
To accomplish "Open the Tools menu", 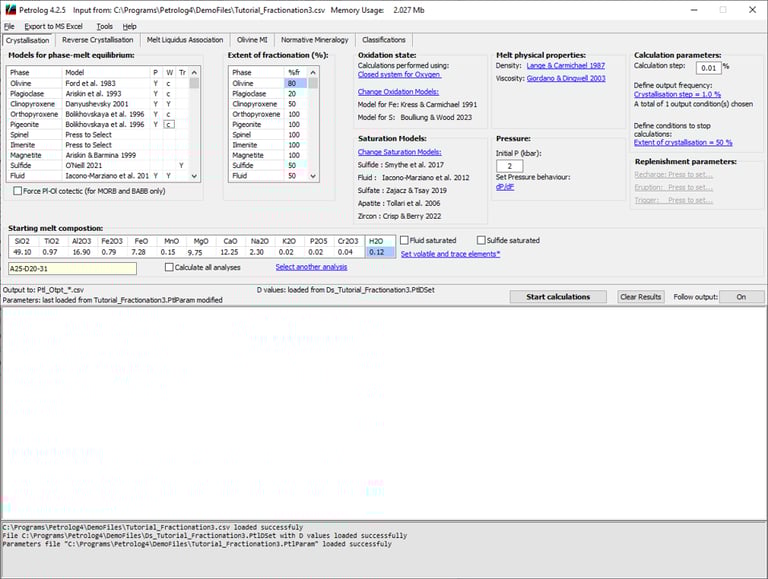I will tap(104, 26).
